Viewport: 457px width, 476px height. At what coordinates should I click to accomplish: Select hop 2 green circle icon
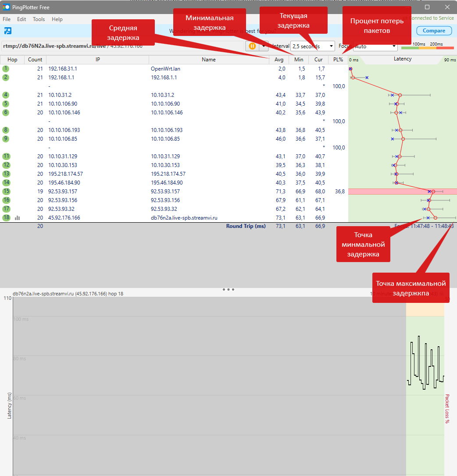pyautogui.click(x=6, y=78)
